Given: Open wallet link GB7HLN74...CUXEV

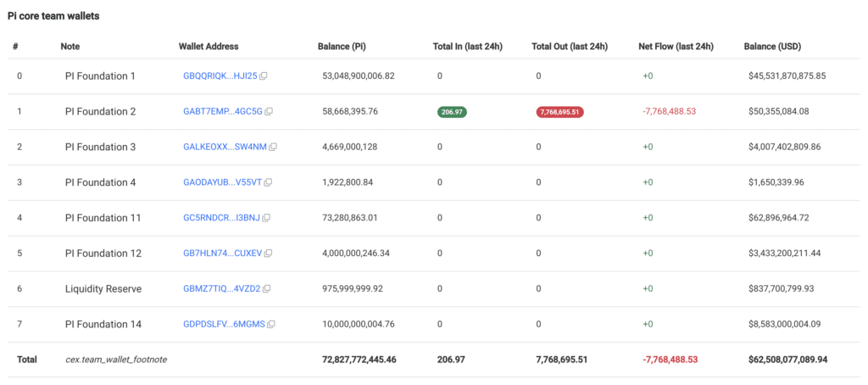Looking at the screenshot, I should point(223,254).
